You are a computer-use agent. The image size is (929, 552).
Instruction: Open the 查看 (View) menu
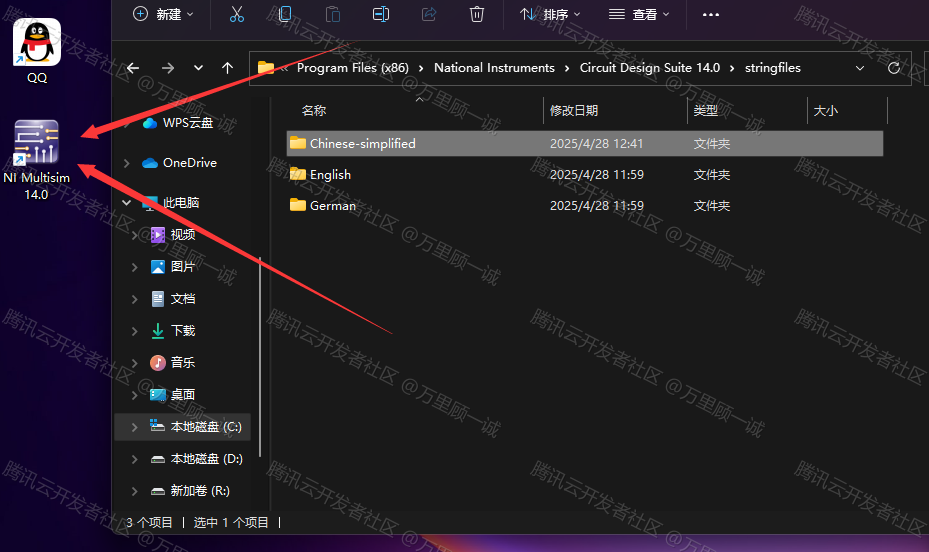pos(639,14)
